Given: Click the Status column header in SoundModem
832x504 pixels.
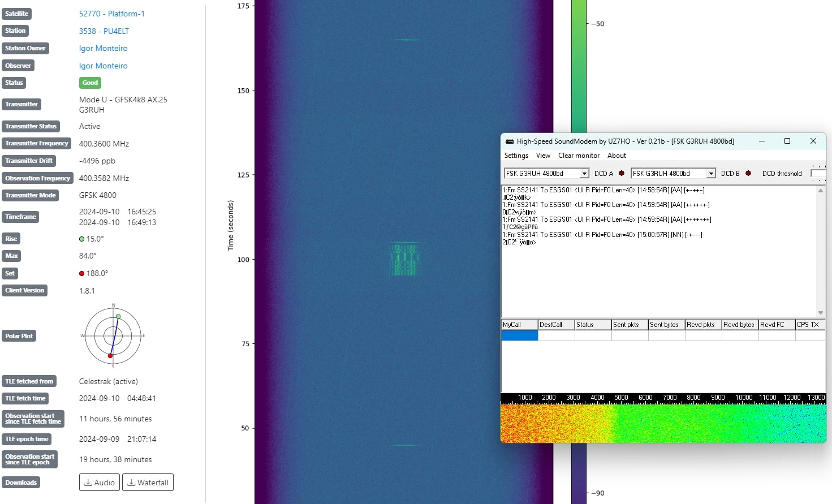Looking at the screenshot, I should coord(593,325).
